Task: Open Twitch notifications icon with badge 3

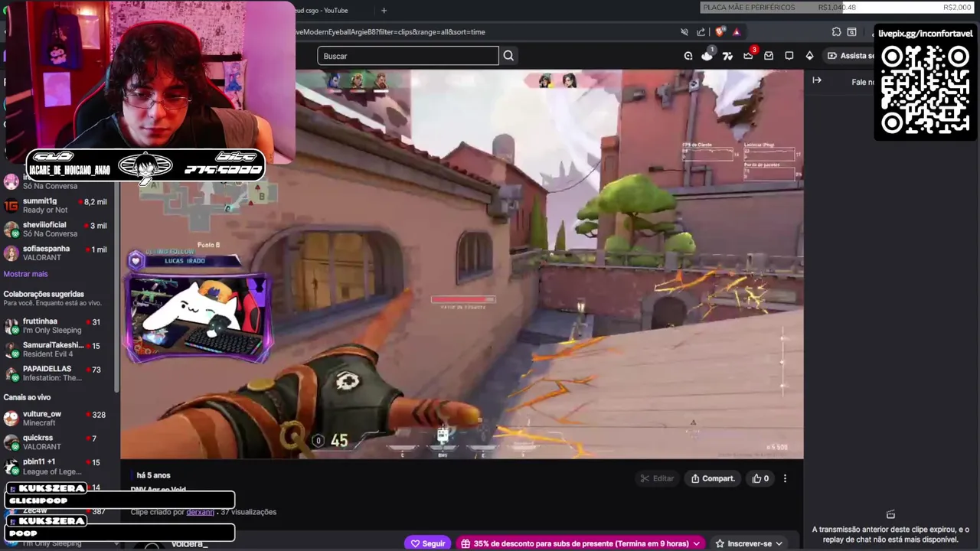Action: point(749,55)
